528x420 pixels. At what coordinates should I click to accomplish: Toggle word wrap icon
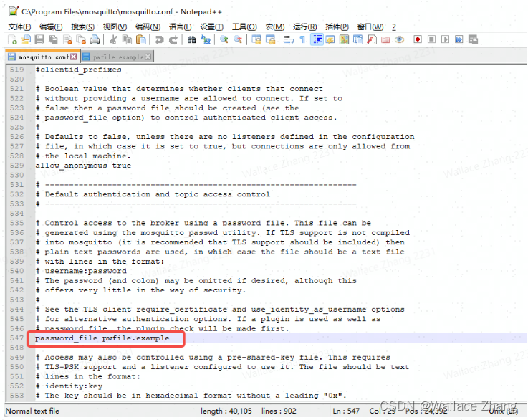289,39
